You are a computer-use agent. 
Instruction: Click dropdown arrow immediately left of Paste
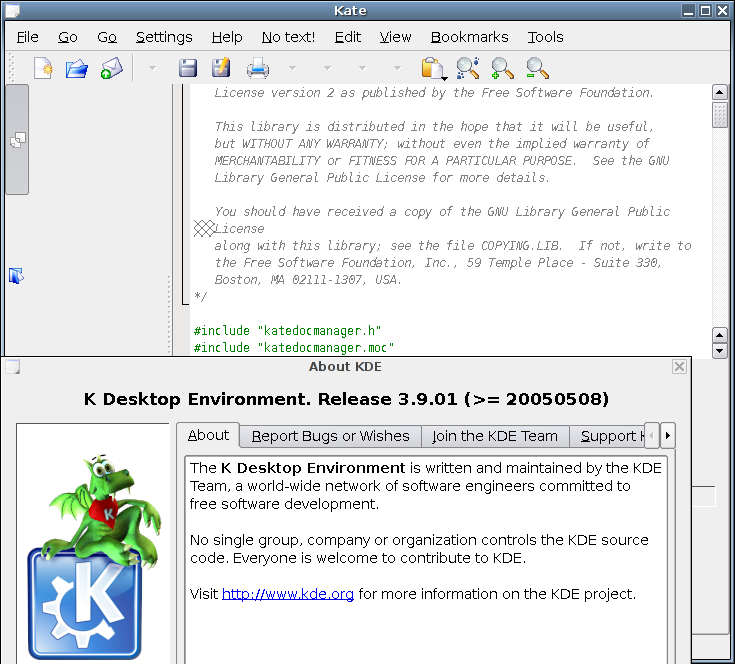click(x=398, y=68)
